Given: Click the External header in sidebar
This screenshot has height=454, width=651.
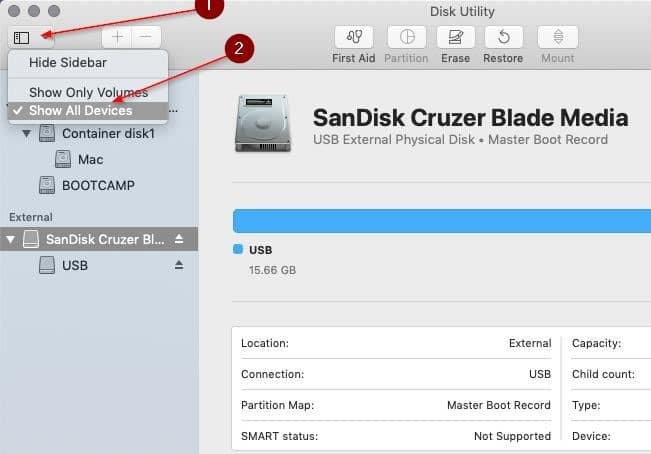Looking at the screenshot, I should coord(31,217).
